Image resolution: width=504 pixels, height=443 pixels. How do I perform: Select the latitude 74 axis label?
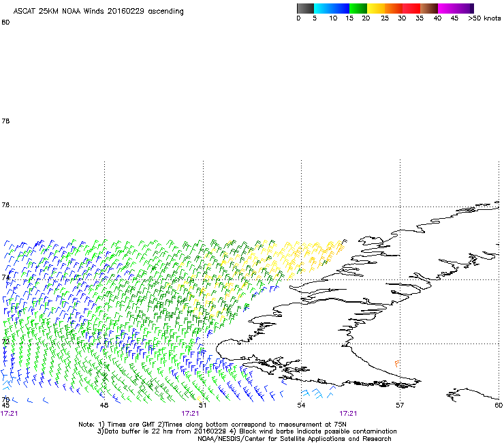point(5,277)
